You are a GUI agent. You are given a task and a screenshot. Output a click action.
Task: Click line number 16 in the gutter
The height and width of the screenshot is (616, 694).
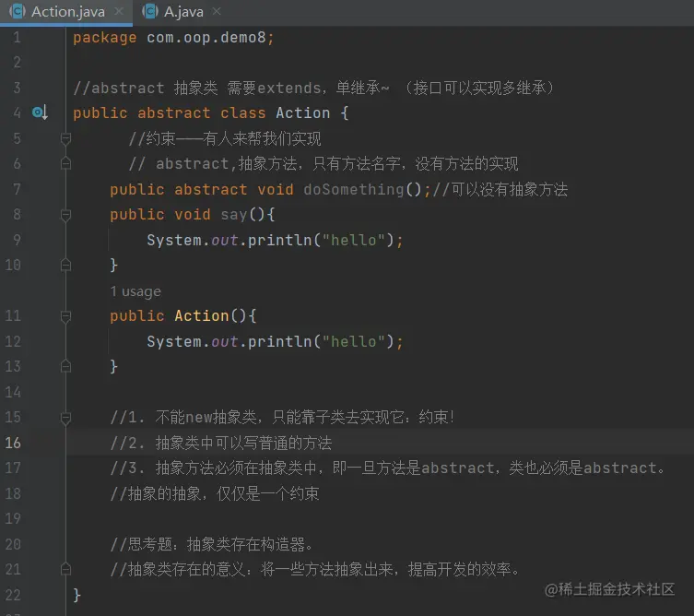point(13,443)
